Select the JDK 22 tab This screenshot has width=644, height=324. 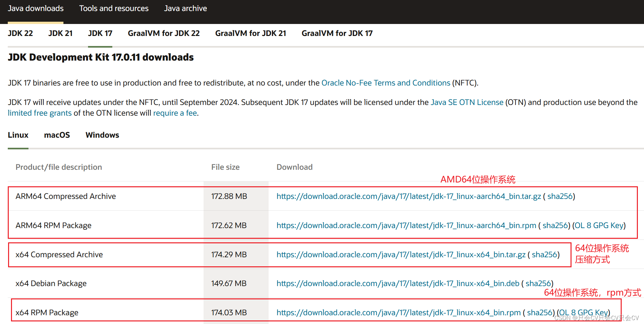pyautogui.click(x=20, y=33)
